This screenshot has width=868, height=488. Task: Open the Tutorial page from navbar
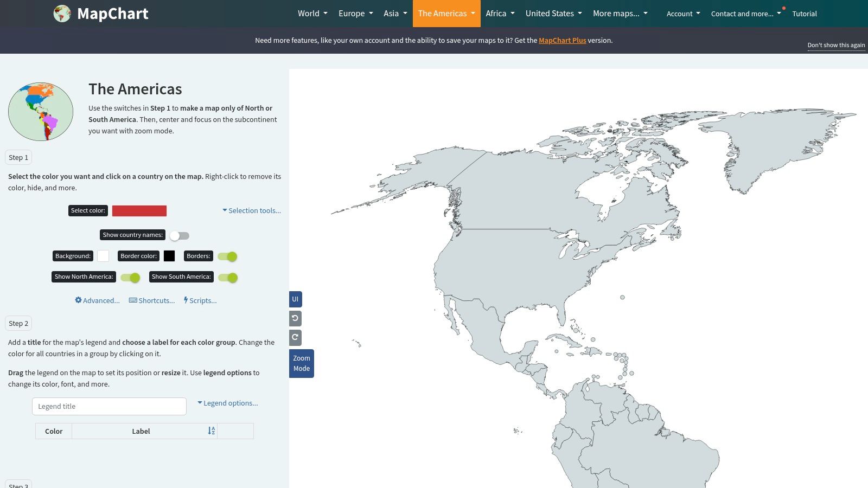(804, 14)
